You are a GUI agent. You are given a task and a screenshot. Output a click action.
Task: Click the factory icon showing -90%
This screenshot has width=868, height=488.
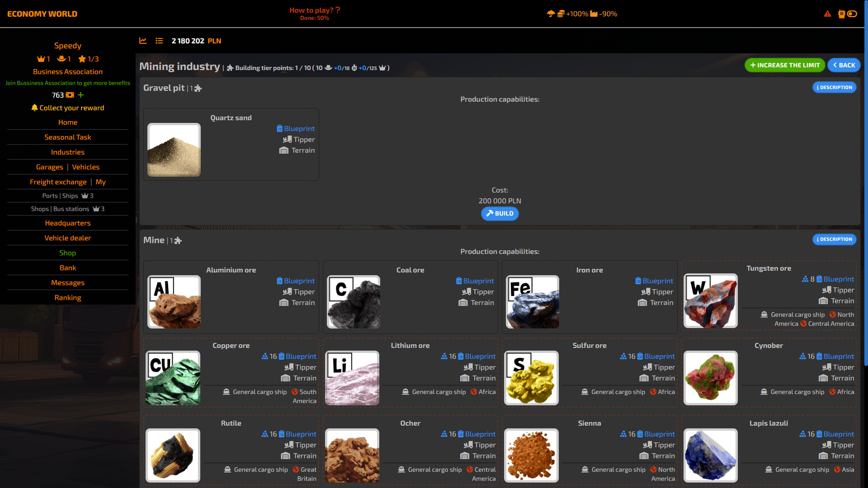tap(594, 14)
